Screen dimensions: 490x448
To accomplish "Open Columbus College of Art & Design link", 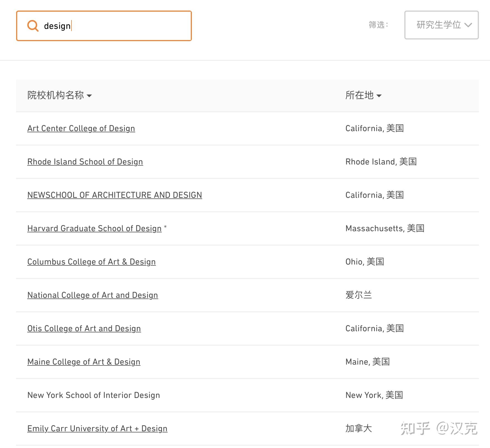I will [x=91, y=262].
